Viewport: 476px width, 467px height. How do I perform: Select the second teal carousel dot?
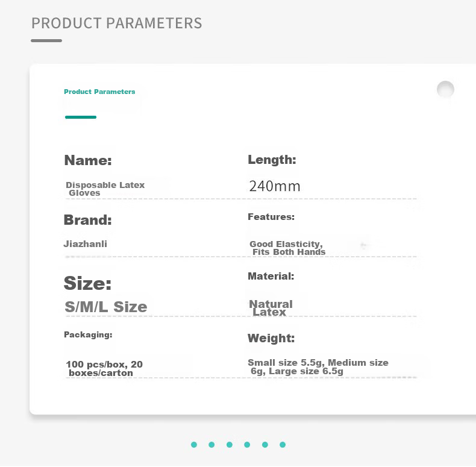pyautogui.click(x=211, y=445)
